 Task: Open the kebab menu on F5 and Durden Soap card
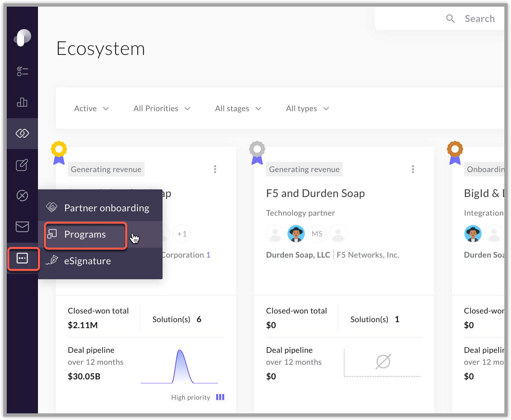[x=413, y=169]
